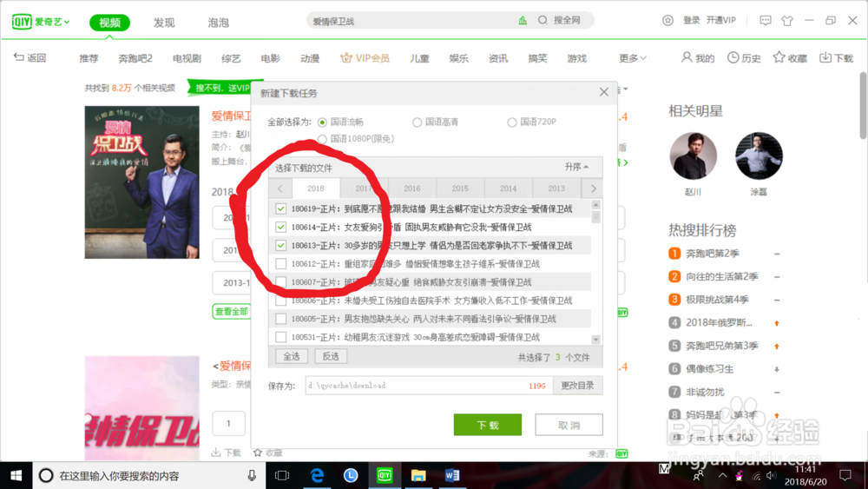The height and width of the screenshot is (489, 868).
Task: Check the 180612 episode checkbox
Action: click(280, 263)
